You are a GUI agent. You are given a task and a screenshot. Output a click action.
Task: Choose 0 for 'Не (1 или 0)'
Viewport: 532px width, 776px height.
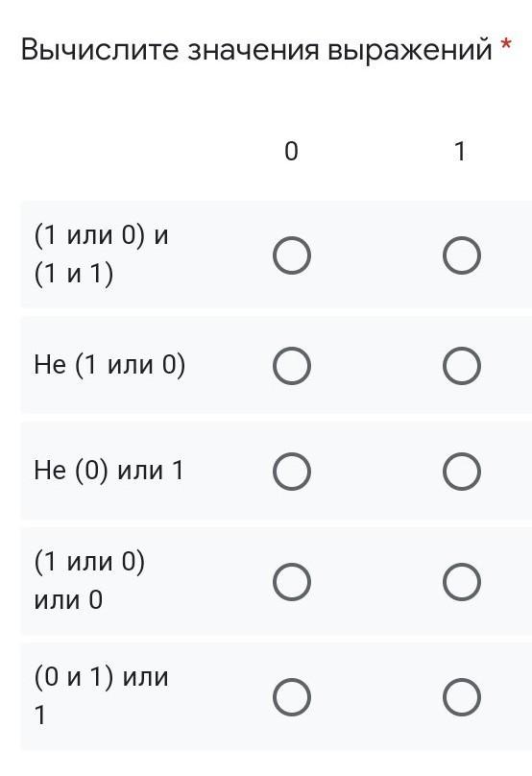pyautogui.click(x=292, y=366)
